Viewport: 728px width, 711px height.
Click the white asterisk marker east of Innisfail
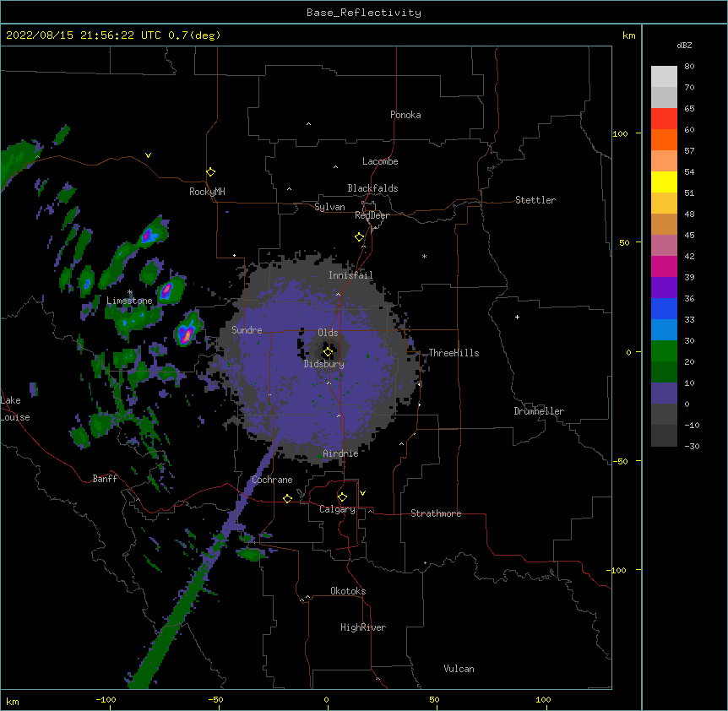[424, 256]
